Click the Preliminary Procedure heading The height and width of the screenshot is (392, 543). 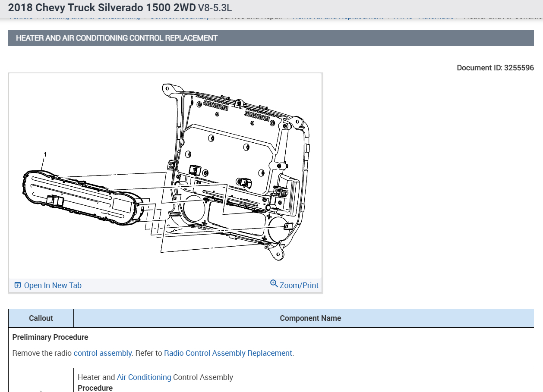point(50,337)
